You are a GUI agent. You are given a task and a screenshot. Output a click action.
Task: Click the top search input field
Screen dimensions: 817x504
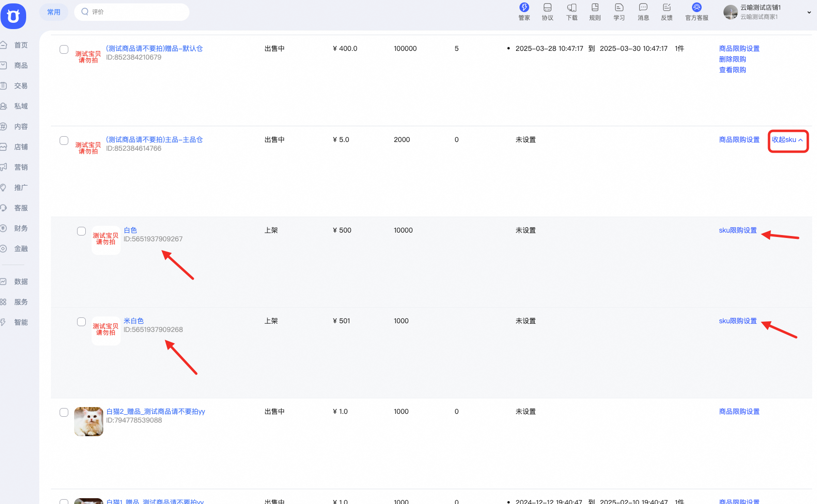pos(132,12)
